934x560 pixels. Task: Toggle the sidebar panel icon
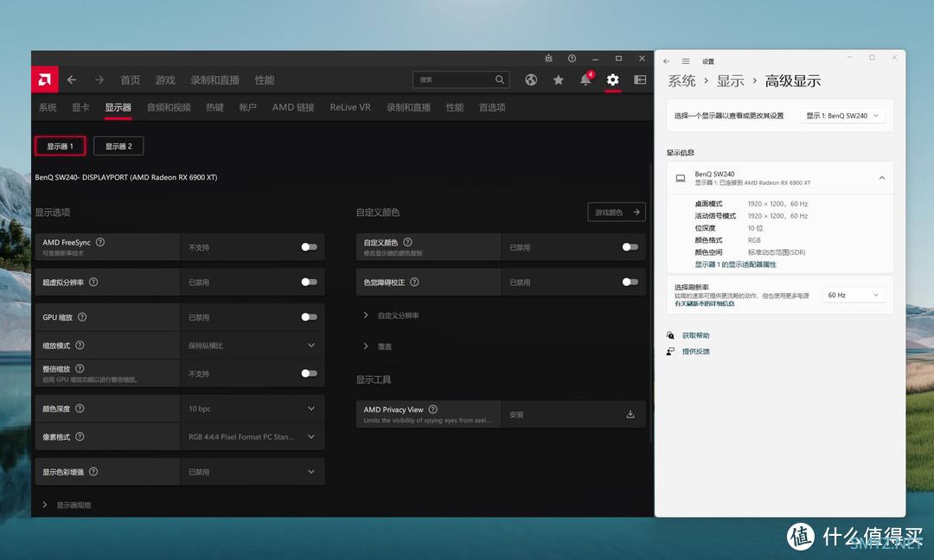[640, 80]
